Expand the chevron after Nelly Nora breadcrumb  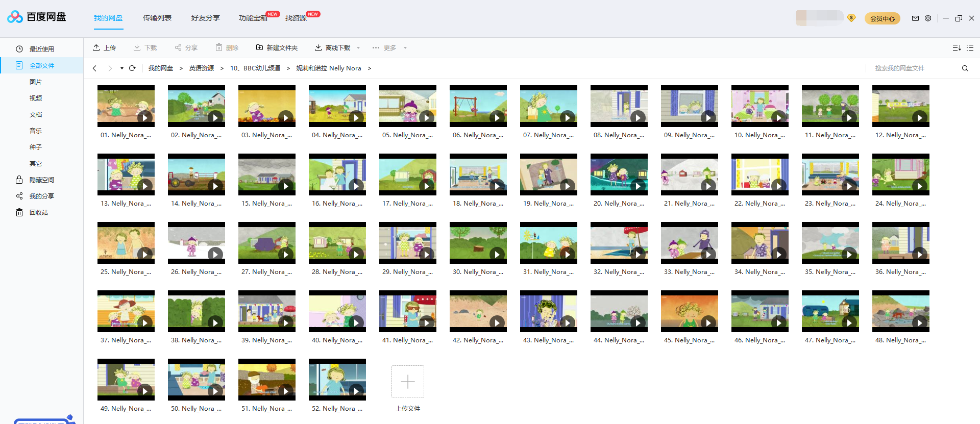[x=370, y=68]
